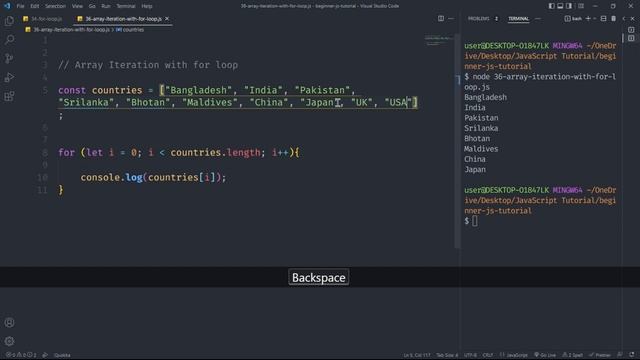Click the terminal prompt input cursor
640x360 pixels.
tap(475, 221)
